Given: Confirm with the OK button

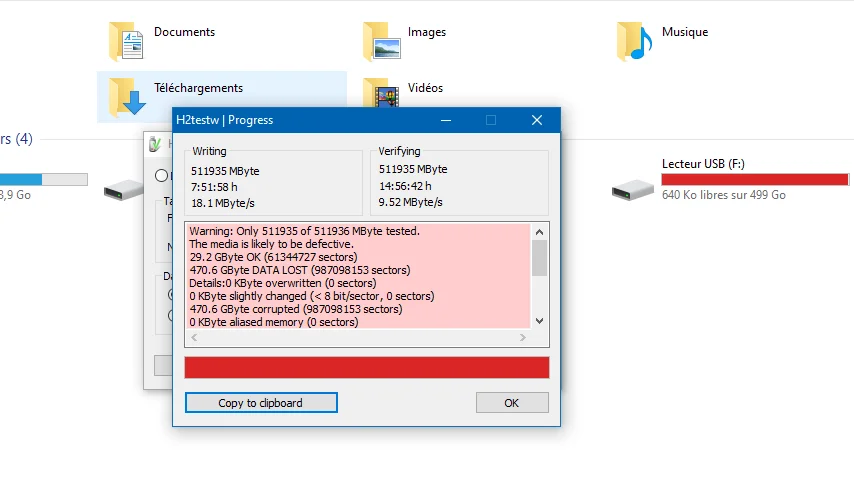Looking at the screenshot, I should (512, 403).
